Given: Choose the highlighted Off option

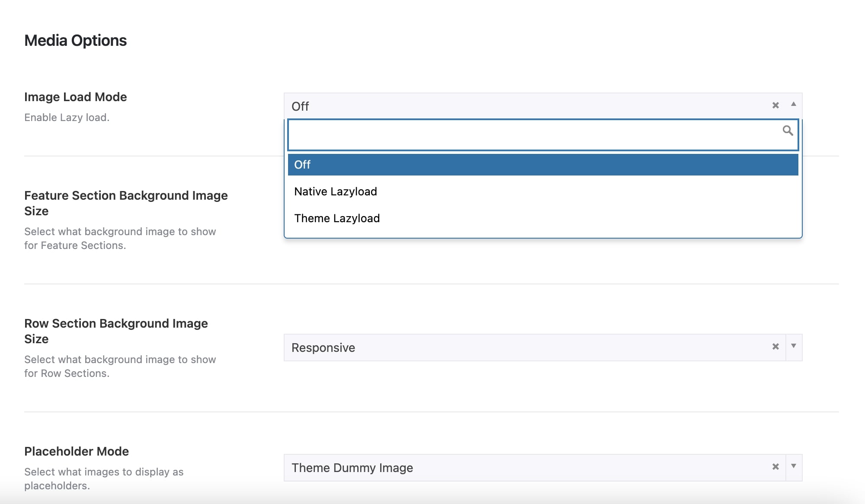Looking at the screenshot, I should click(303, 165).
